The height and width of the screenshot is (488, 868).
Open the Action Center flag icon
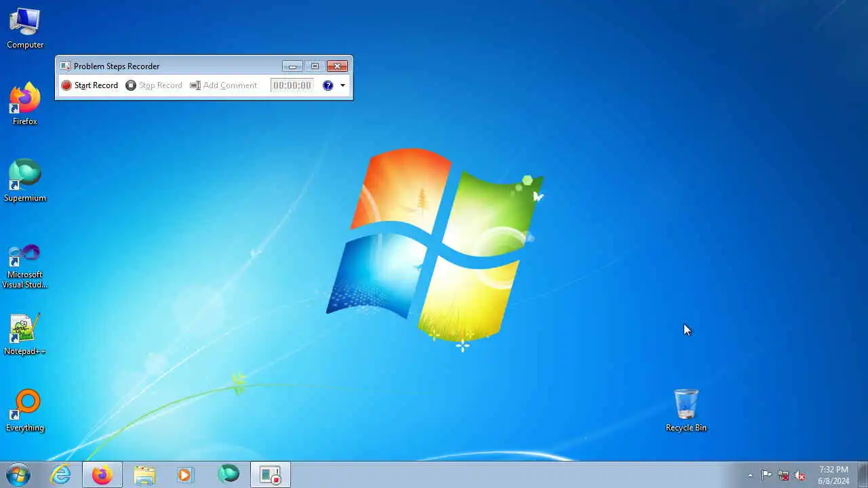pos(766,475)
